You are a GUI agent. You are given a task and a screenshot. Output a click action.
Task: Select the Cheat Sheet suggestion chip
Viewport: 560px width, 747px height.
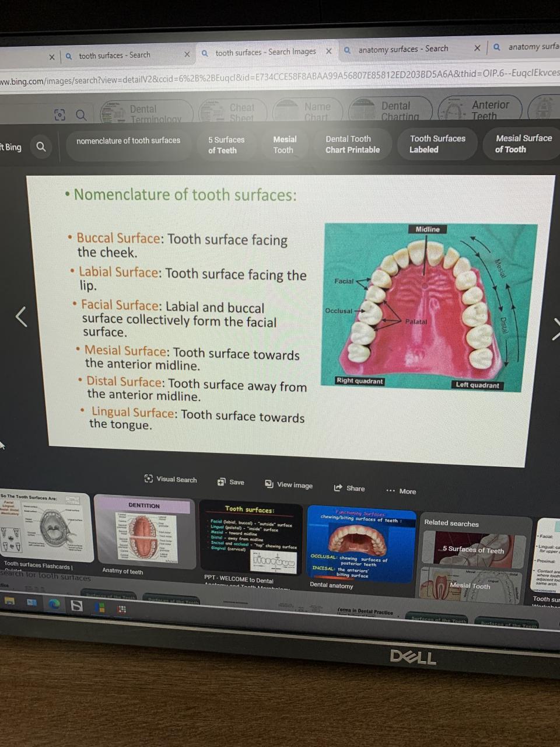point(233,111)
